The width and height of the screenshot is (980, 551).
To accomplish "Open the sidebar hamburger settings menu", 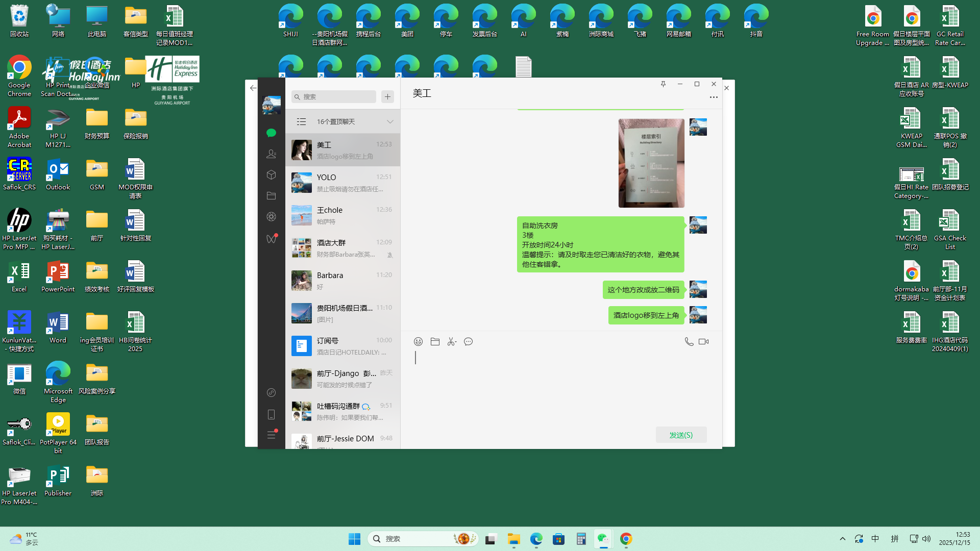I will point(271,435).
